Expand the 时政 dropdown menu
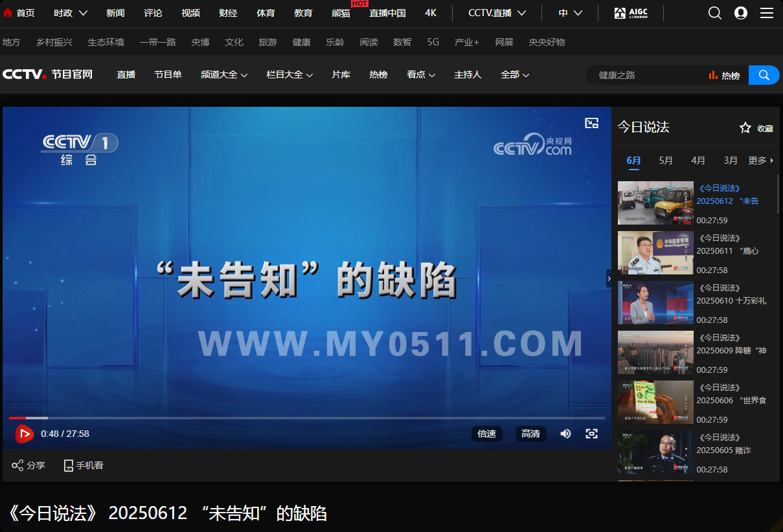The image size is (783, 532). 83,13
